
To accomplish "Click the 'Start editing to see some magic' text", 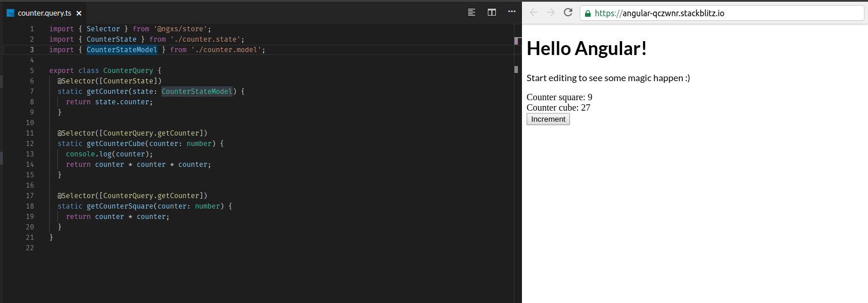I will [608, 78].
